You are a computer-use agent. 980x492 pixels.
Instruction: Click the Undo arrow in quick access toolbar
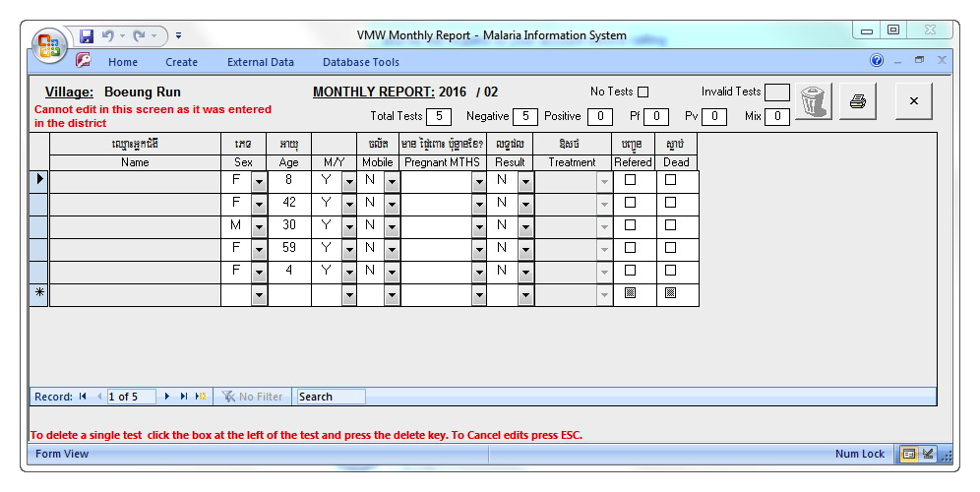click(107, 35)
